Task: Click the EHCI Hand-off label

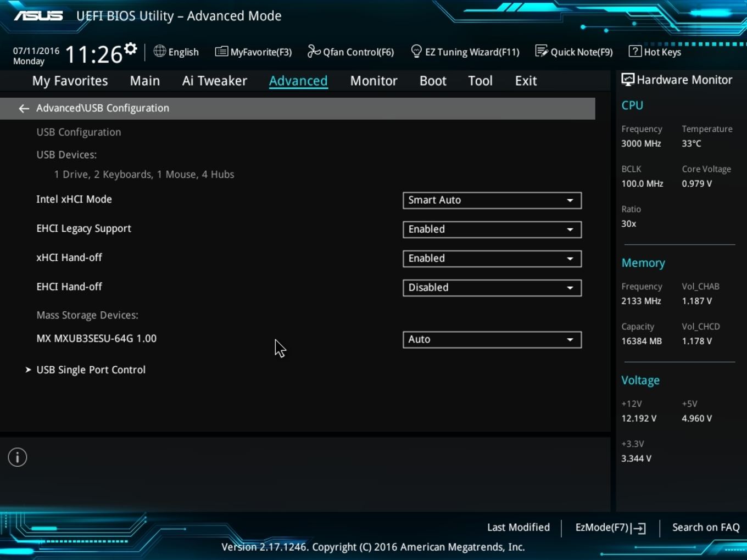Action: click(x=69, y=287)
